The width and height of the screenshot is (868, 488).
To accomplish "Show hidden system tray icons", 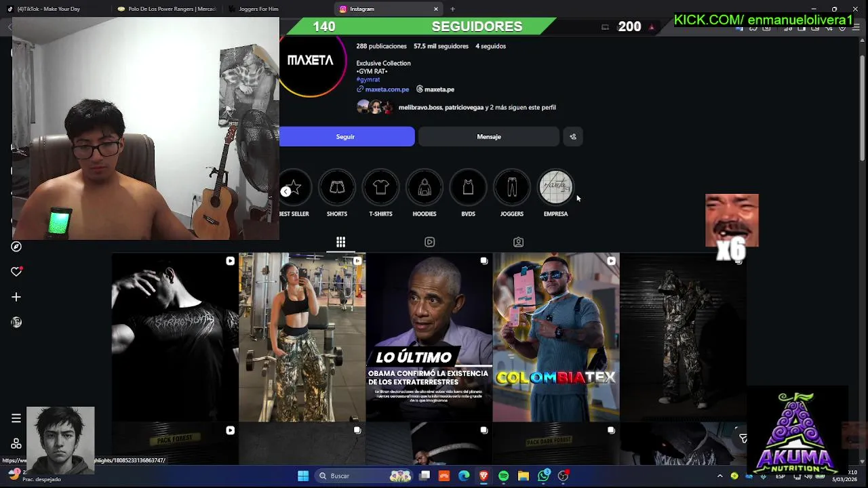I will click(722, 476).
